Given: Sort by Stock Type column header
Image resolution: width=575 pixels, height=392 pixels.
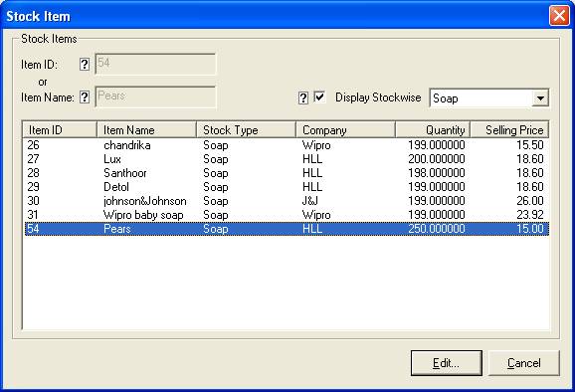Looking at the screenshot, I should point(246,129).
